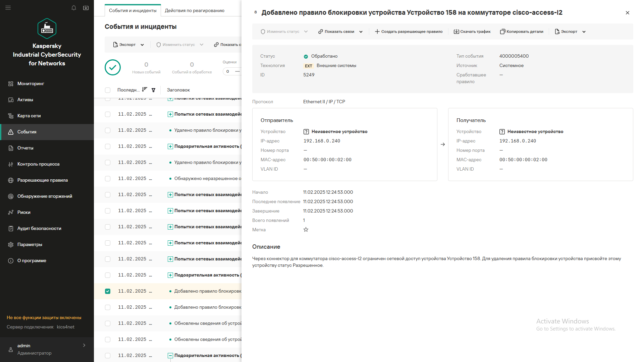Click the Параметры gear icon
The height and width of the screenshot is (362, 644).
click(x=11, y=245)
